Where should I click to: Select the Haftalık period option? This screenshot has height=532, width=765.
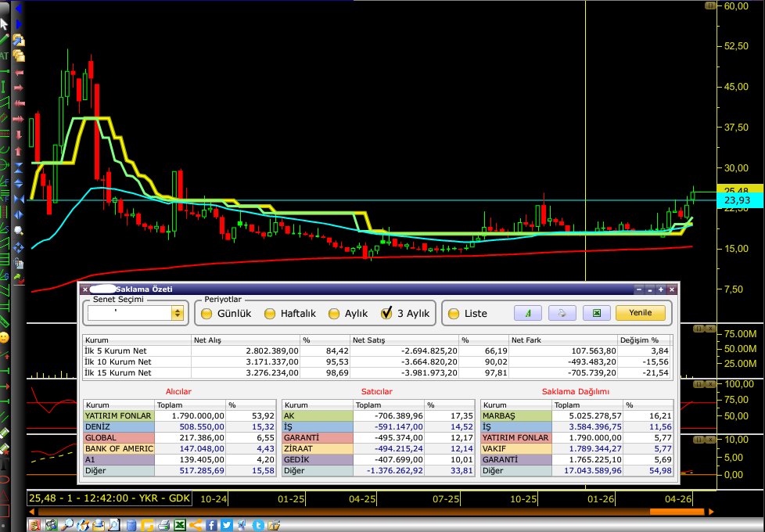click(270, 314)
